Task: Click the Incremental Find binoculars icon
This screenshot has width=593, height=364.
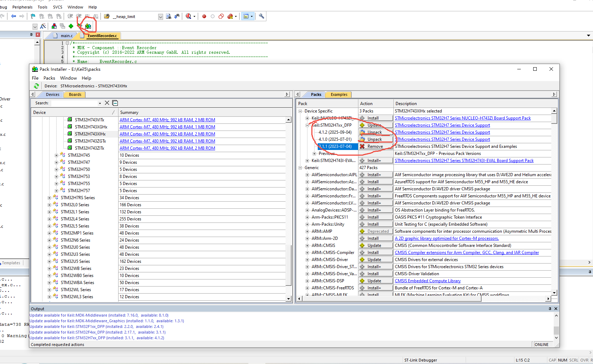Action: [177, 16]
